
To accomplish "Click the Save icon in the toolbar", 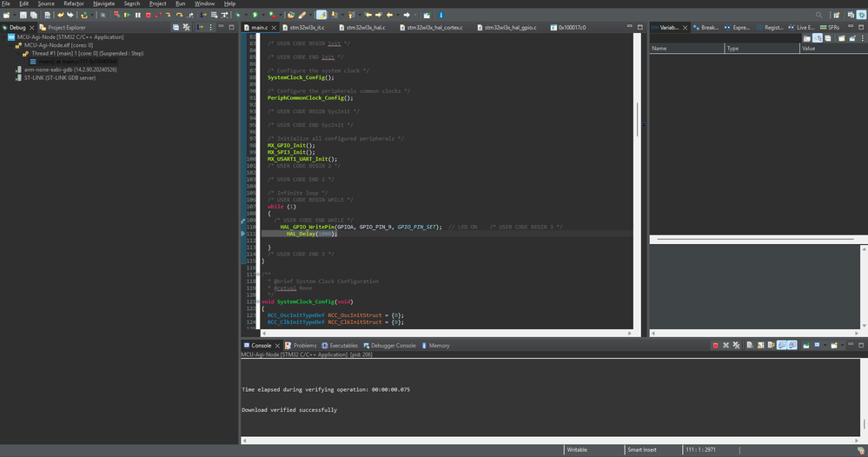I will [x=23, y=15].
